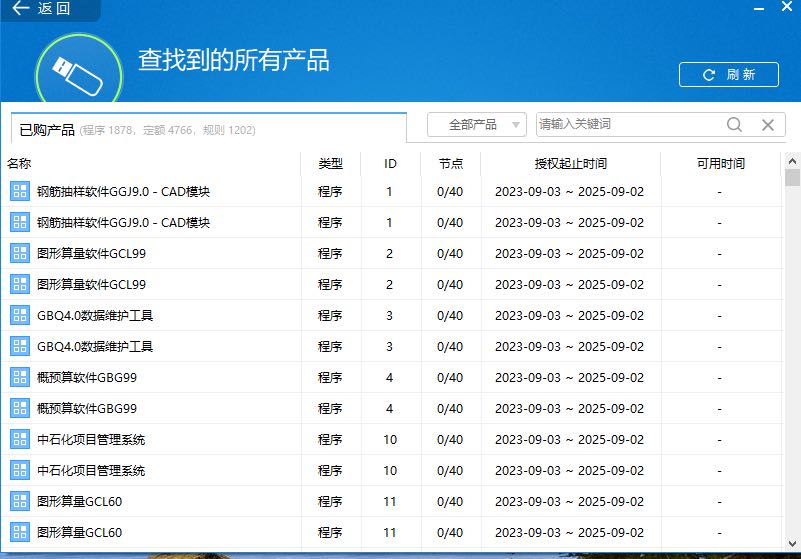Image resolution: width=801 pixels, height=559 pixels.
Task: Click 程序 type in first 概预算软件GBG99 row
Action: point(330,378)
